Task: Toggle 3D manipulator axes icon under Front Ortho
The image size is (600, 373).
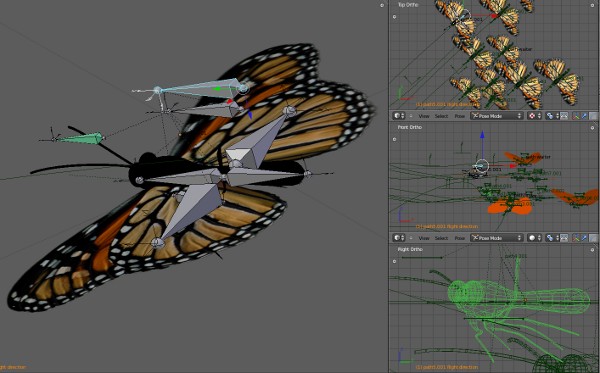Action: [x=576, y=238]
